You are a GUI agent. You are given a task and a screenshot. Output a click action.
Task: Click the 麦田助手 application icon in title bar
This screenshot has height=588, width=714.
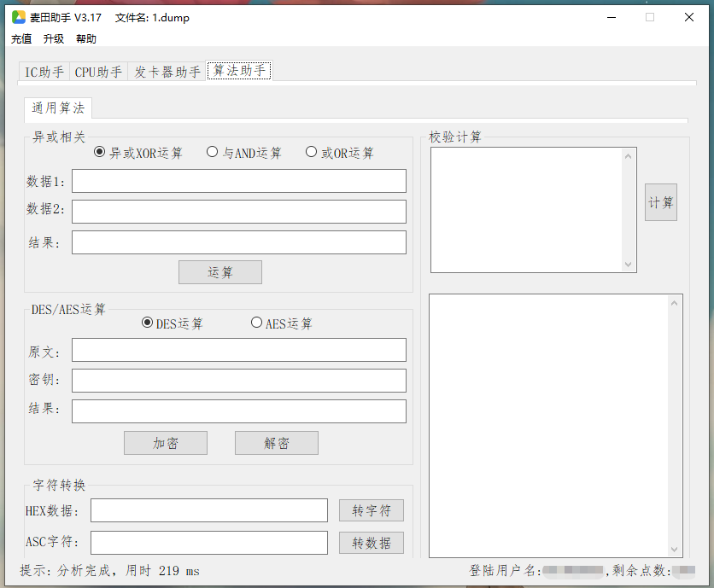15,17
